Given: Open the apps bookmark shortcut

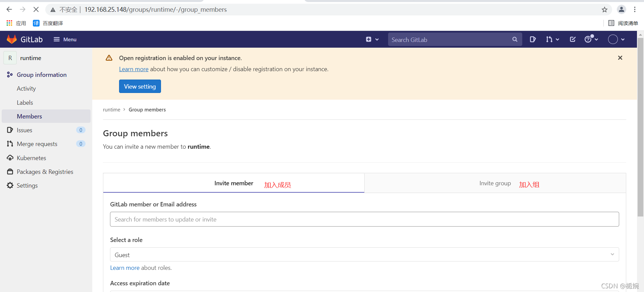Looking at the screenshot, I should [x=16, y=23].
